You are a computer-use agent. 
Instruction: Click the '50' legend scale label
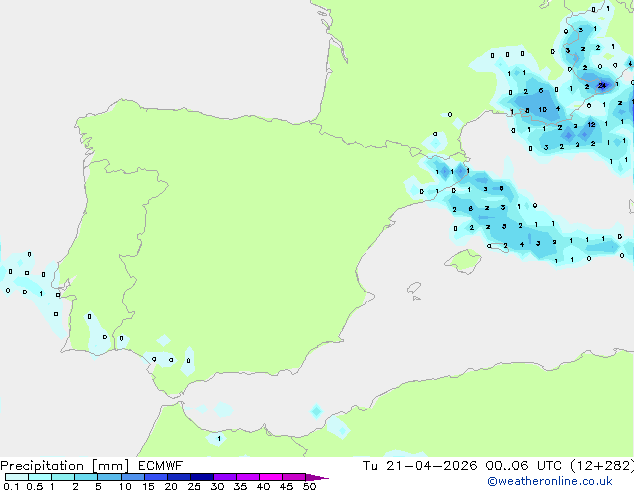310,487
